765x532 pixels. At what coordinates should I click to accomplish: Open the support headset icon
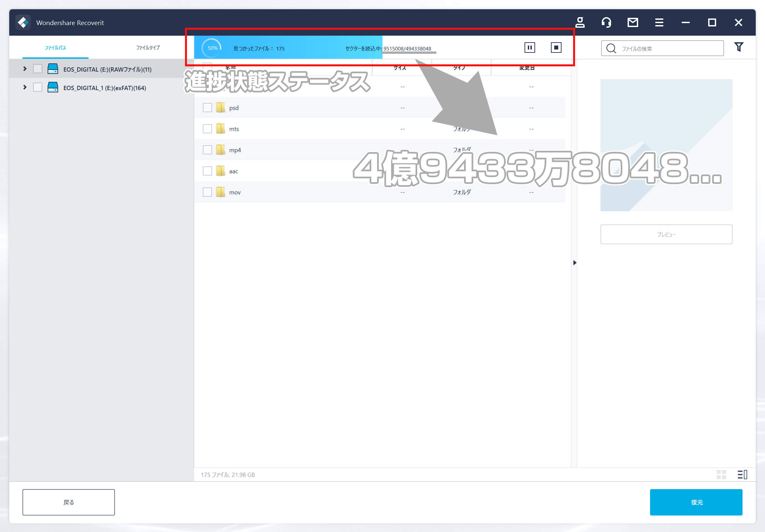tap(606, 22)
